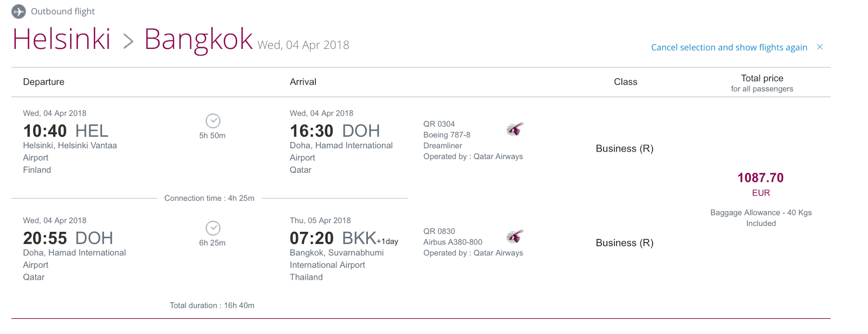Image resolution: width=868 pixels, height=334 pixels.
Task: Click the outbound flight airplane icon
Action: pyautogui.click(x=18, y=11)
